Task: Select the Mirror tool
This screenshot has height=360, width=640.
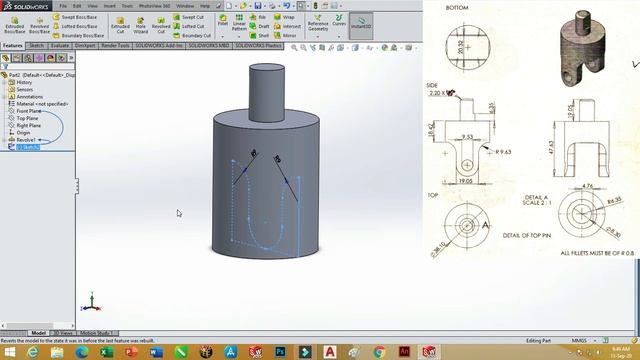Action: tap(285, 36)
